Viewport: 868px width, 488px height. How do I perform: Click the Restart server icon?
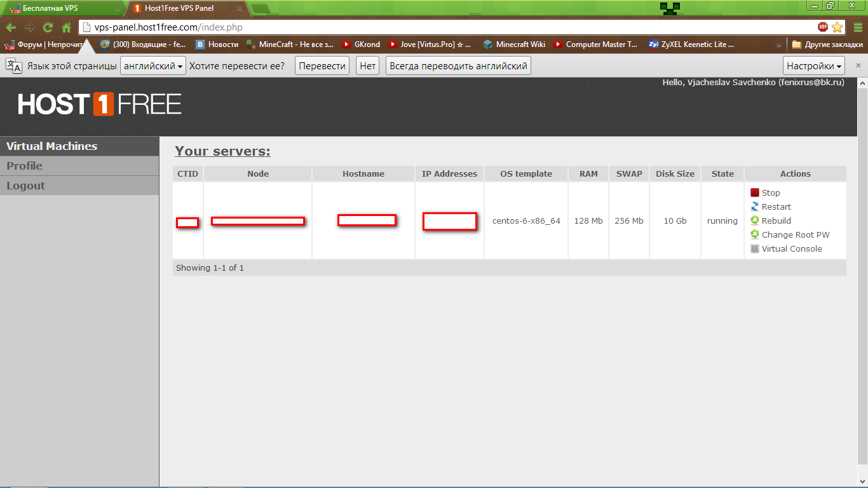755,207
